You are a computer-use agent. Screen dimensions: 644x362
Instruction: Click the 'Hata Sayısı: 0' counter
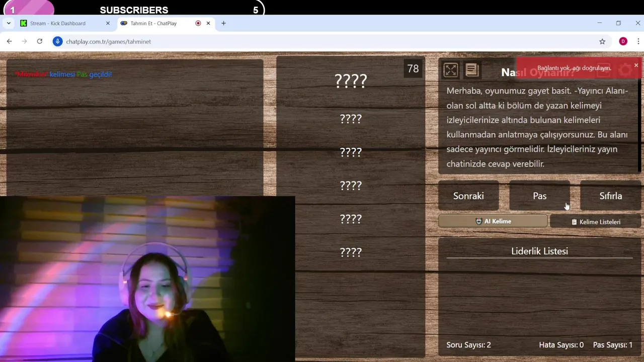561,345
